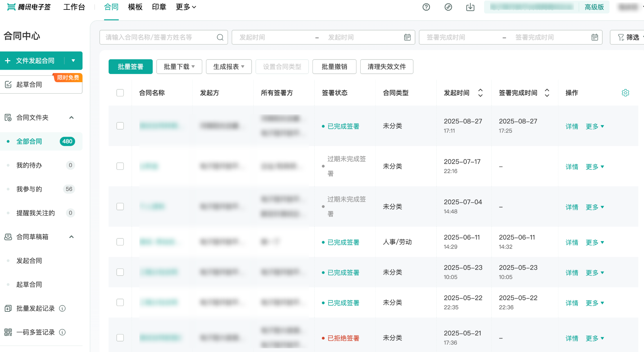Sort the table by 发起时间 arrows
This screenshot has width=644, height=352.
480,93
